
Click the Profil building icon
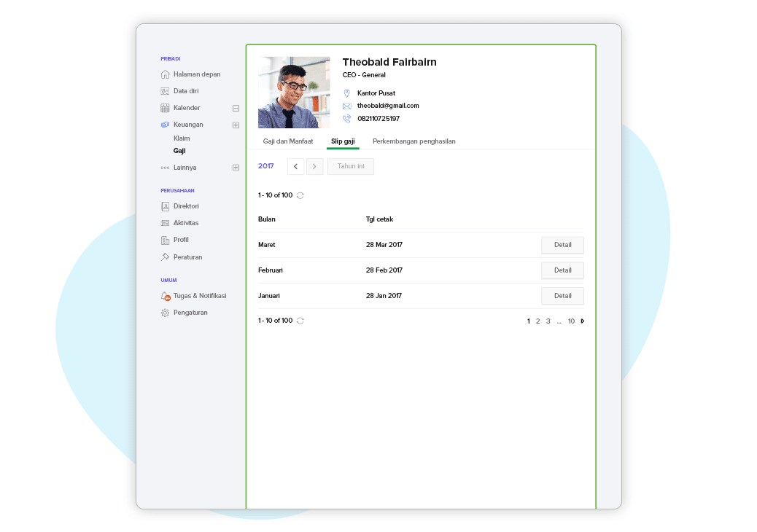pyautogui.click(x=165, y=240)
